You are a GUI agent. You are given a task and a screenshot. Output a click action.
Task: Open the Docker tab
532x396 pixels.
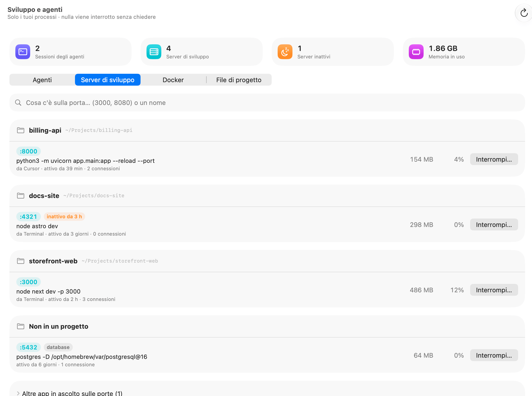pyautogui.click(x=173, y=80)
